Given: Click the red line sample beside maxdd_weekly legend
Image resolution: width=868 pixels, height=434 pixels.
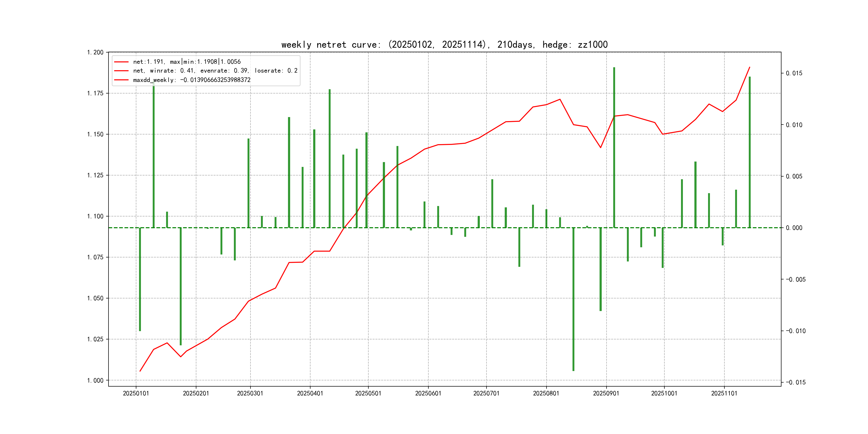Looking at the screenshot, I should coord(121,80).
